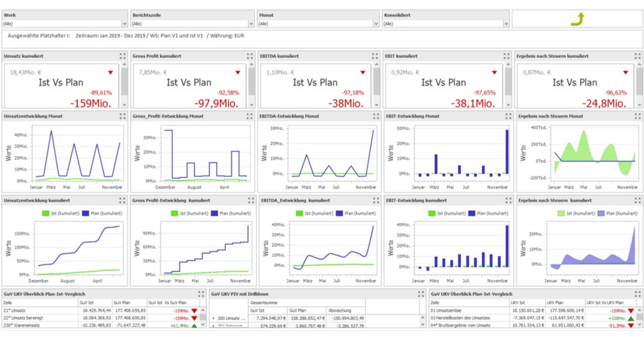Maximize the Umsatzentwicklung kumuliert chart
Viewport: 644px width, 337px height.
tap(123, 200)
